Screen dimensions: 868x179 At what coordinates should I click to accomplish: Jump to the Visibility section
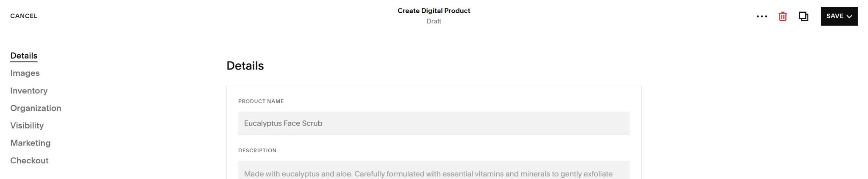pos(27,126)
